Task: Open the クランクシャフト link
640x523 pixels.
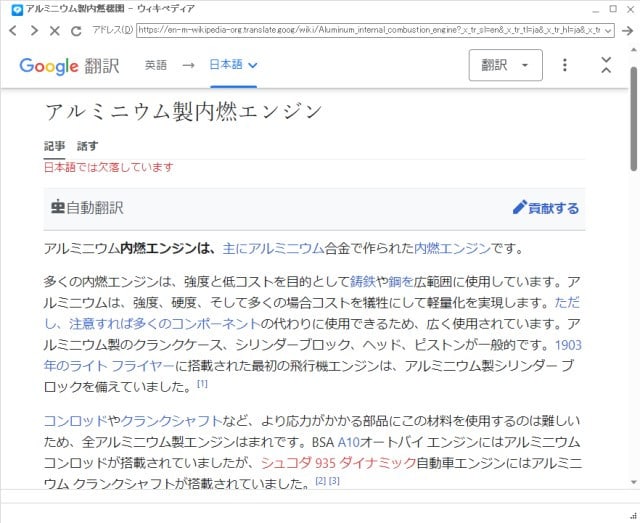Action: (x=171, y=421)
